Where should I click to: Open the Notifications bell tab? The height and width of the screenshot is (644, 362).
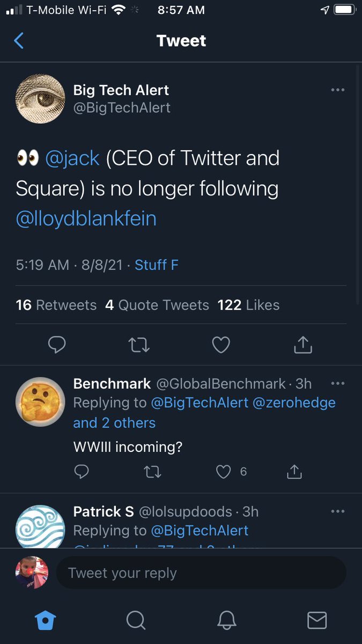(x=227, y=620)
